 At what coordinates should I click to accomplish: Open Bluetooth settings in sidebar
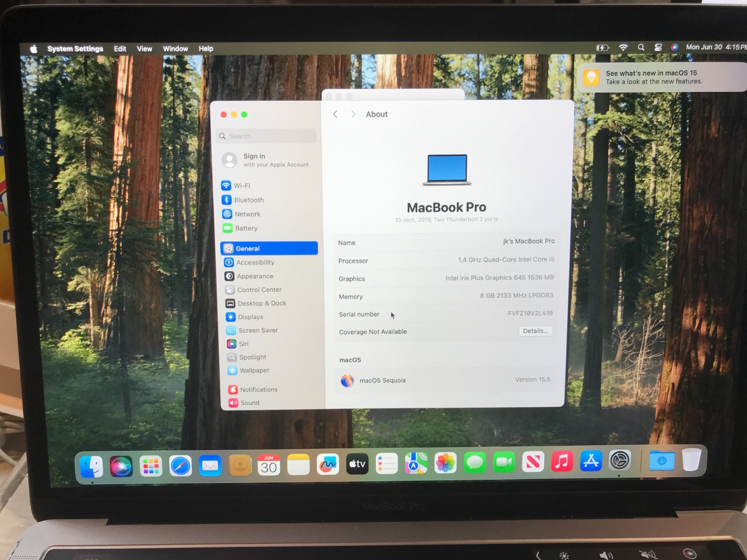[x=243, y=200]
